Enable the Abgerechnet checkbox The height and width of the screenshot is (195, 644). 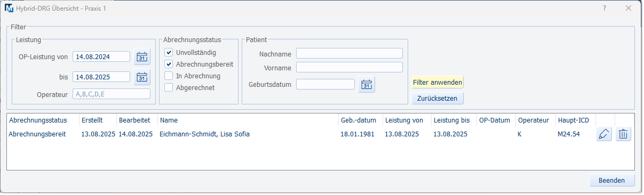click(x=169, y=87)
